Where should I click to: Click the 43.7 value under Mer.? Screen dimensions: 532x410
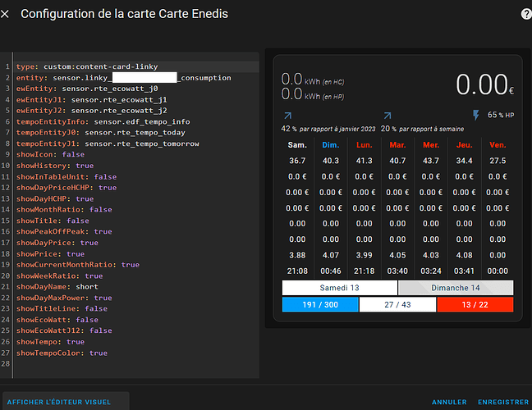click(431, 161)
